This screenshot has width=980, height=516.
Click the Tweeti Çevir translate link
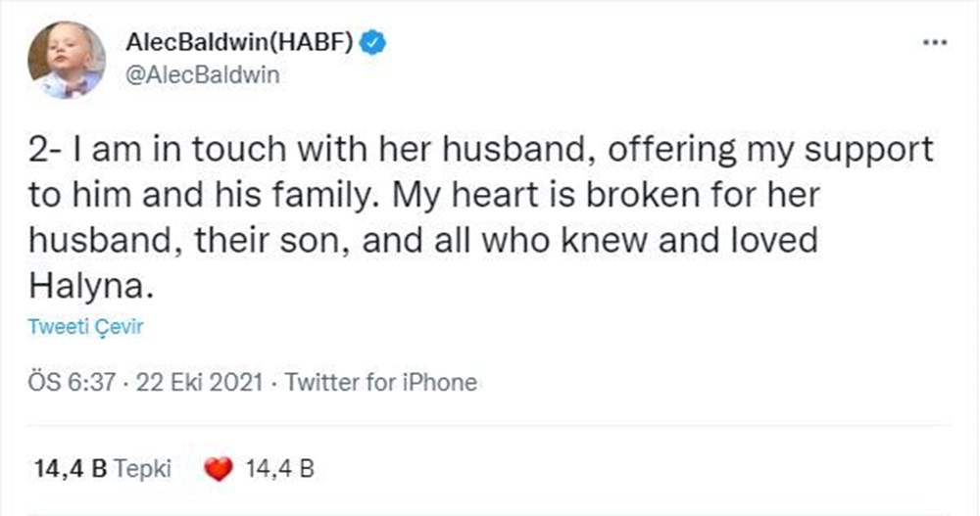pos(85,327)
